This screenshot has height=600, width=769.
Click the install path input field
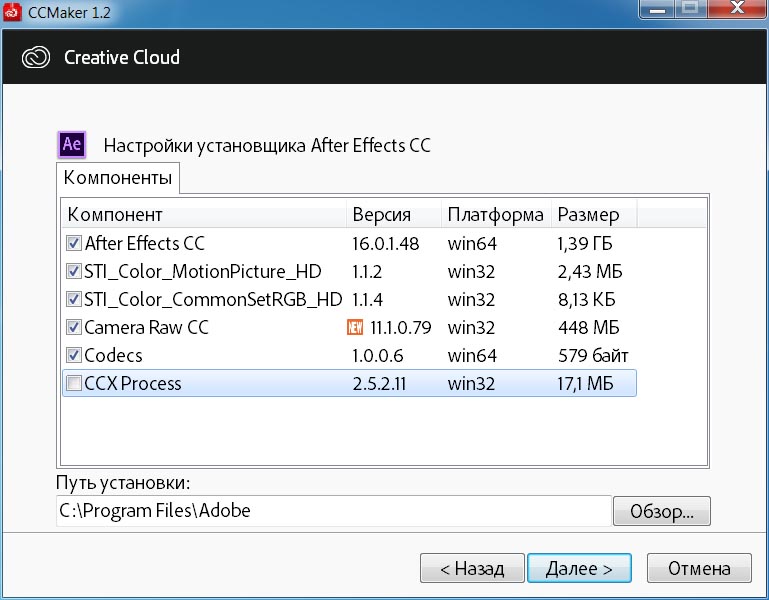tap(334, 511)
